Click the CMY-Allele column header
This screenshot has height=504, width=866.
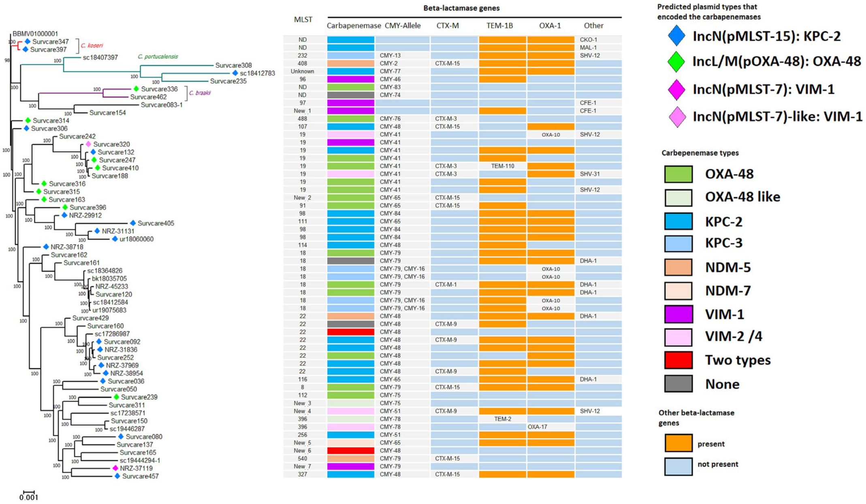(402, 26)
